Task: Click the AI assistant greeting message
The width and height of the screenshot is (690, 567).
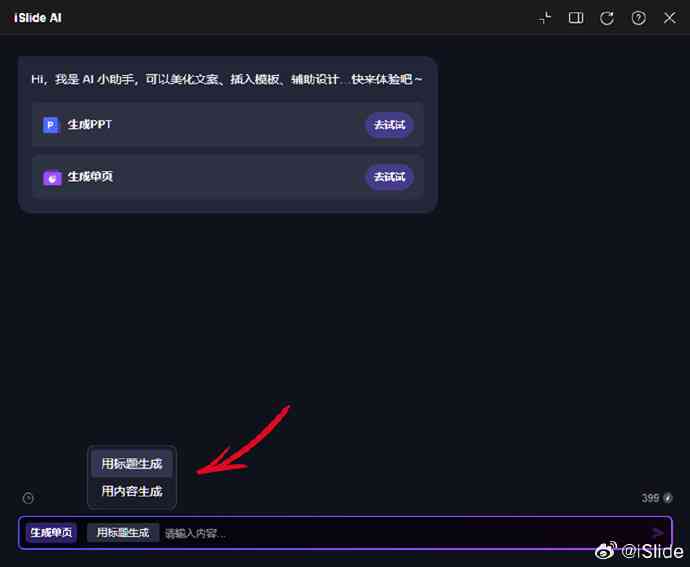Action: click(227, 79)
